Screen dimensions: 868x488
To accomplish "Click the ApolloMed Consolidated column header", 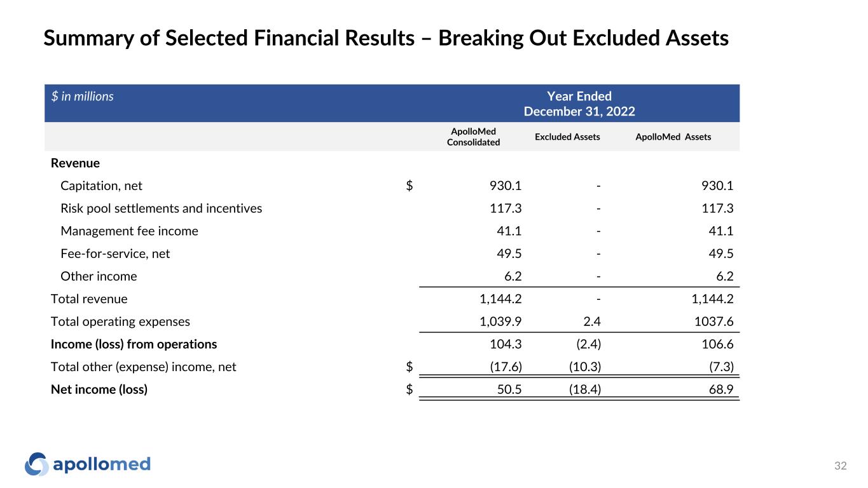I will [x=474, y=137].
